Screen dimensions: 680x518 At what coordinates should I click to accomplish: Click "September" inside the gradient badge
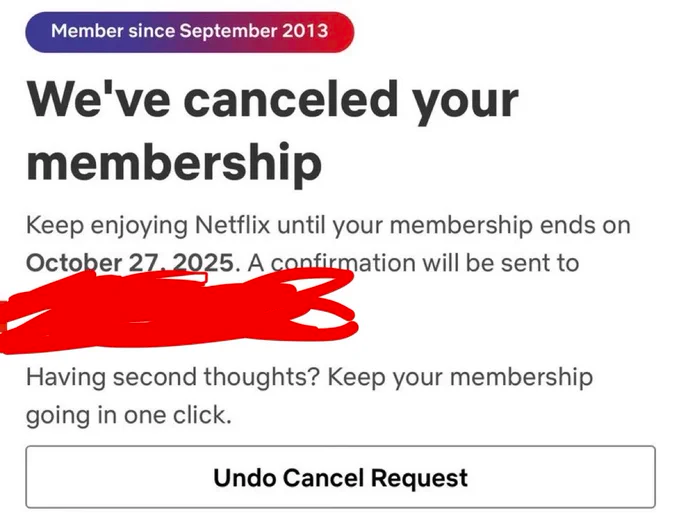pos(227,31)
